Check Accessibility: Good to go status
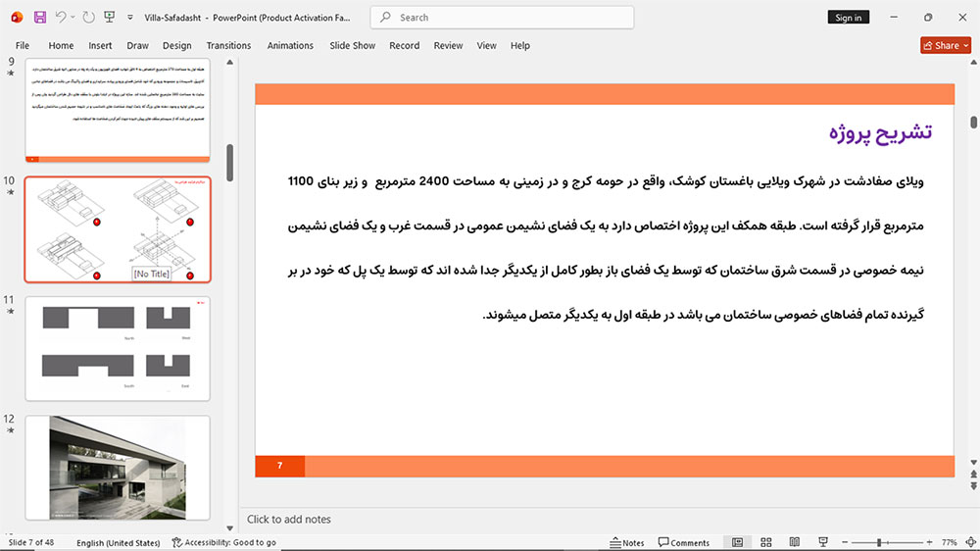Screen dimensions: 980x551 point(223,542)
